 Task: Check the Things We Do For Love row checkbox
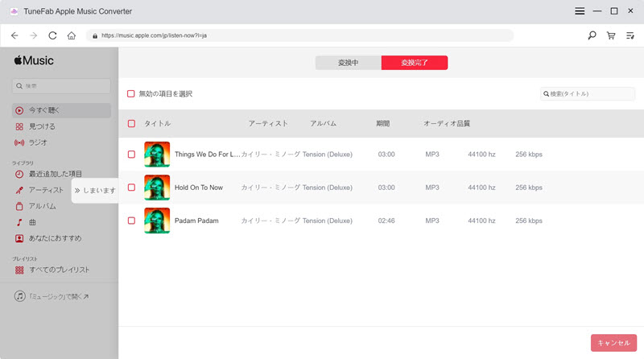click(131, 155)
